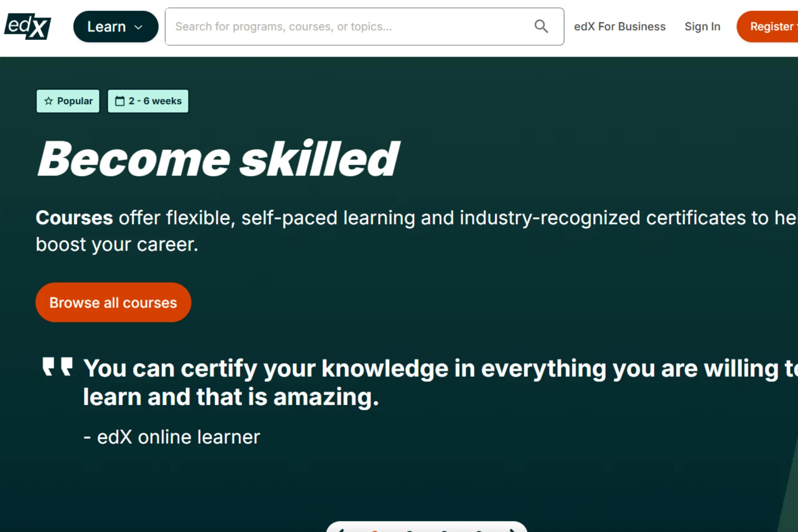Click the left arrow of the carousel
This screenshot has height=532, width=798.
coord(342,530)
